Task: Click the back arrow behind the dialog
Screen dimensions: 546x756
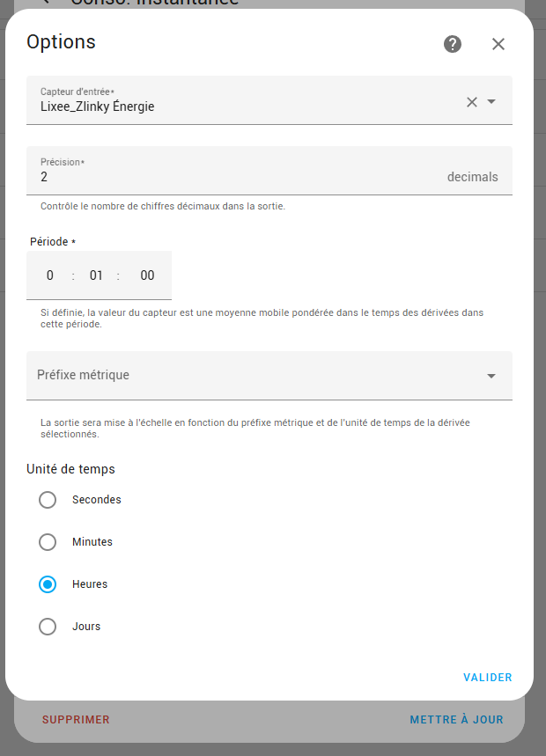Action: 46,3
